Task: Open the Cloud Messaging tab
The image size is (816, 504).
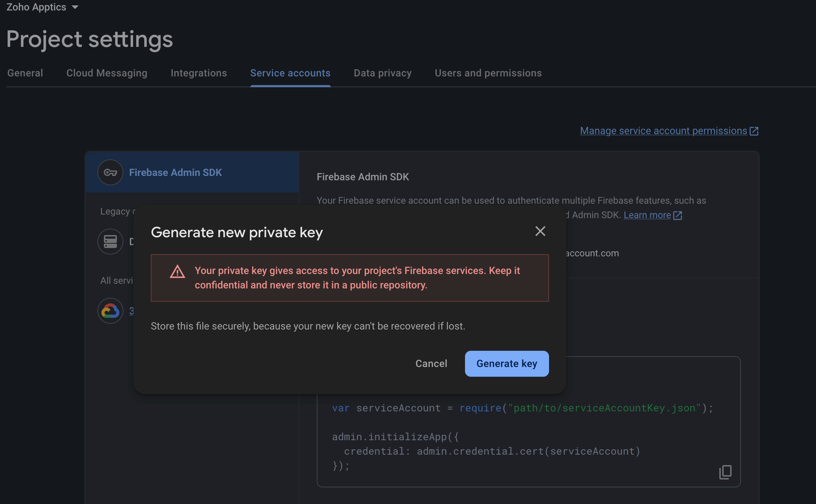Action: point(107,73)
